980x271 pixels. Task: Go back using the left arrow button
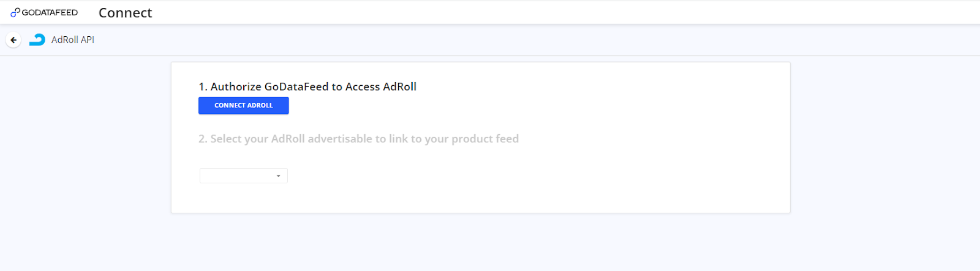coord(13,40)
